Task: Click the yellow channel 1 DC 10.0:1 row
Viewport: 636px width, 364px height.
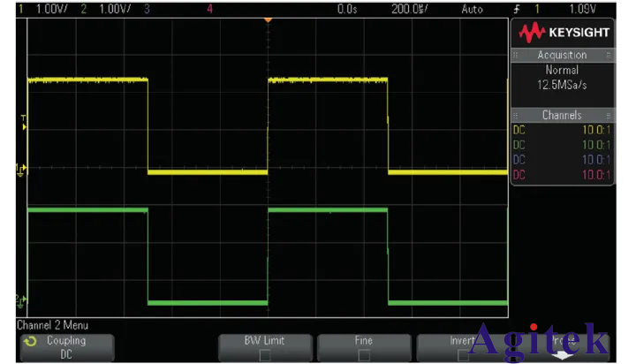Action: pyautogui.click(x=562, y=130)
